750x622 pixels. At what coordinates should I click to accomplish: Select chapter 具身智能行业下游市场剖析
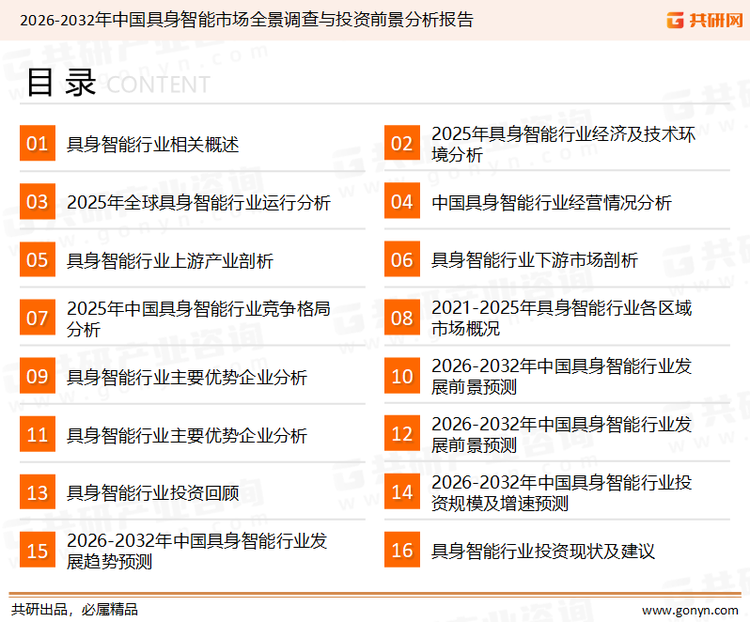(534, 261)
